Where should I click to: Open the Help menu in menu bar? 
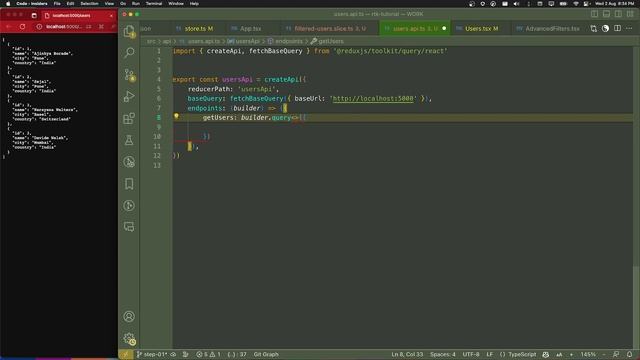click(x=194, y=3)
